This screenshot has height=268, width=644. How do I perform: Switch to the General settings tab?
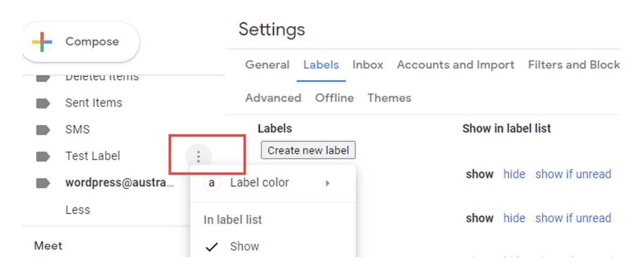pos(267,65)
